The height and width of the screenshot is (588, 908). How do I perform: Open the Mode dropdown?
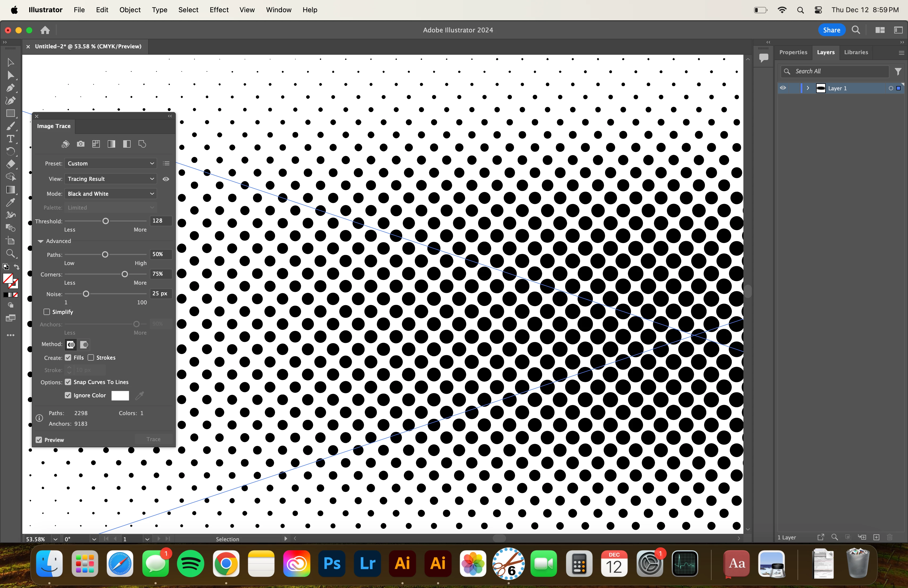(110, 194)
